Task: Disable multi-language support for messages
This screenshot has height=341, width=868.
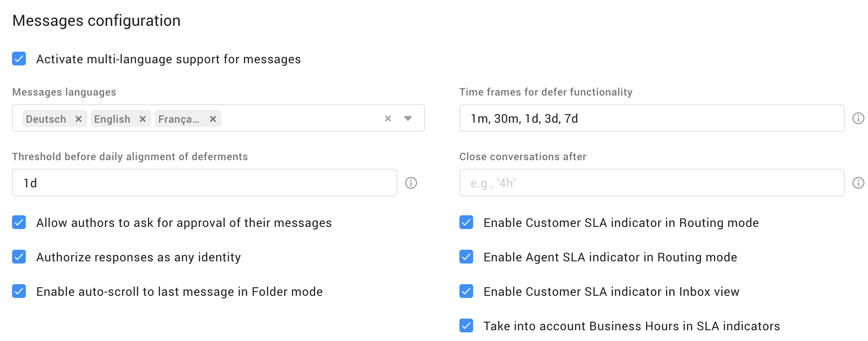Action: tap(19, 59)
